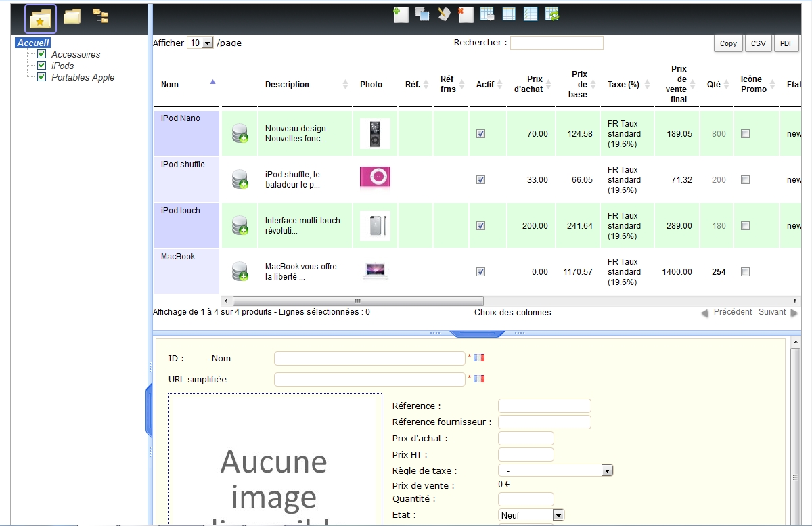Screen dimensions: 812x526
Task: Open the category tree view icon
Action: click(x=101, y=17)
